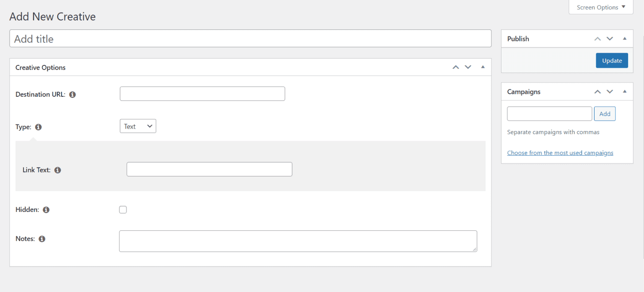Collapse the Campaigns panel

tap(624, 91)
